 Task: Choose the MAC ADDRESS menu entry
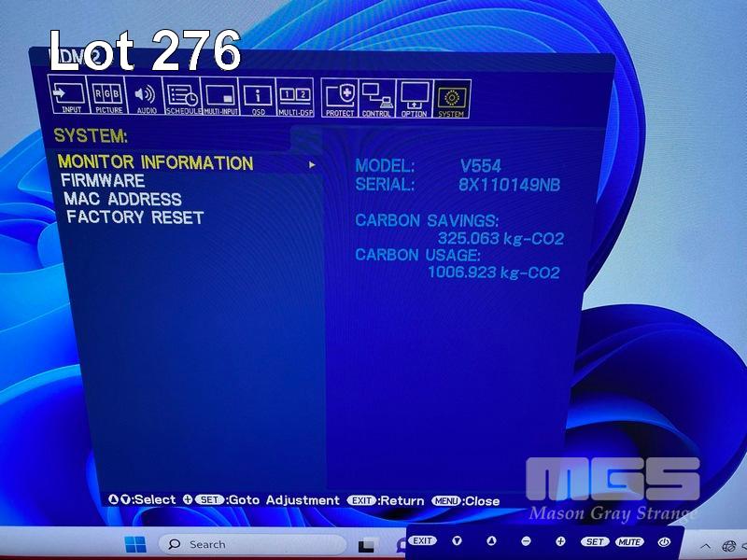pyautogui.click(x=122, y=199)
